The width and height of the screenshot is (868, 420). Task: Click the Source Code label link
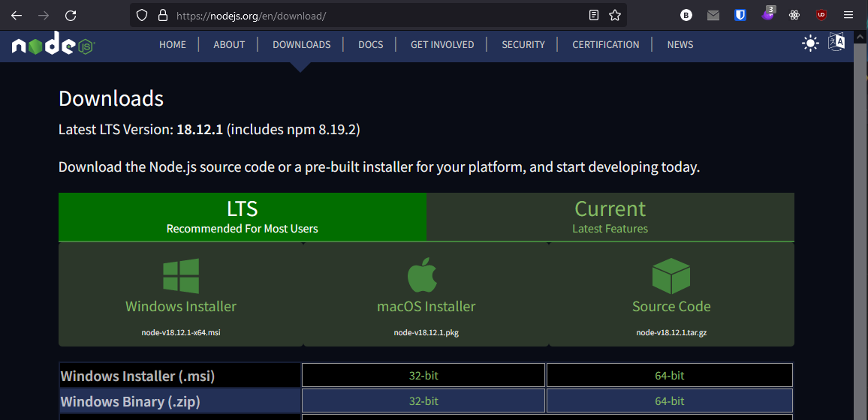coord(671,306)
